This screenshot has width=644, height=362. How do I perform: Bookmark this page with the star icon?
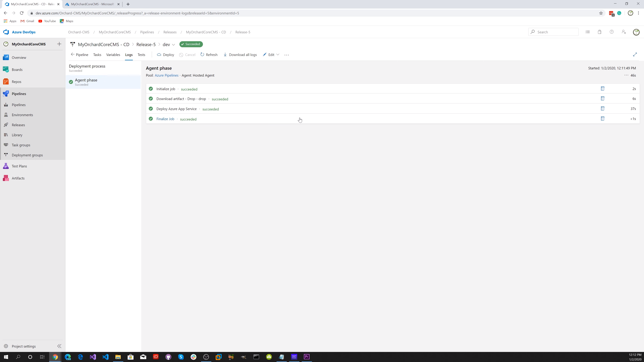point(601,13)
